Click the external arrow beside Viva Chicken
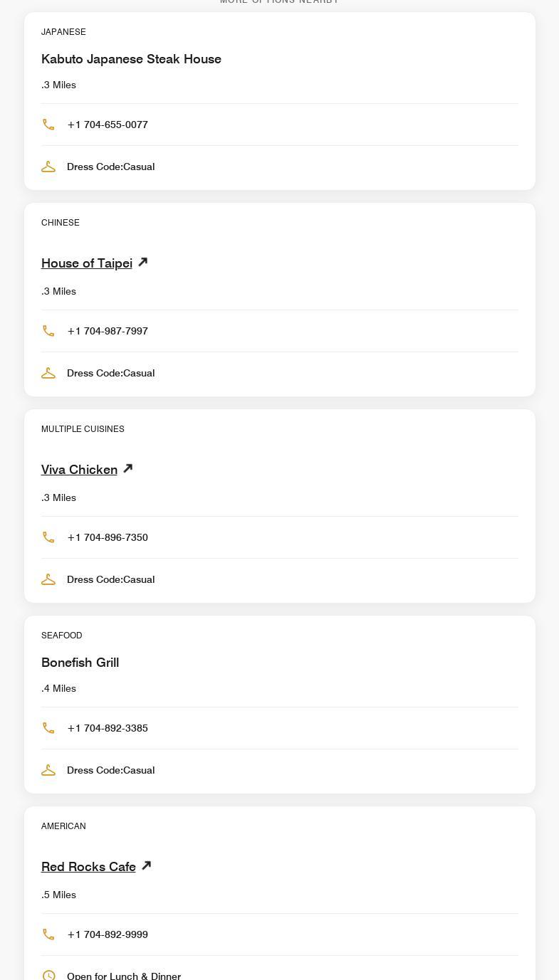The image size is (559, 980). click(128, 468)
